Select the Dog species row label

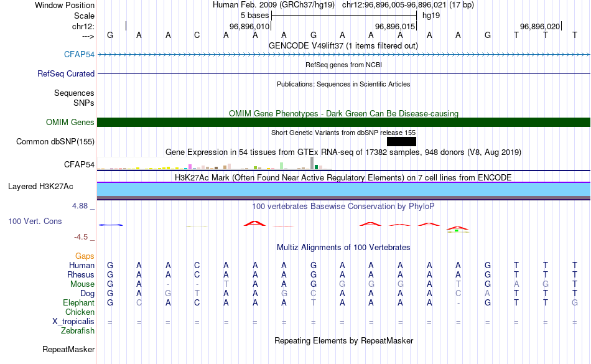[88, 294]
